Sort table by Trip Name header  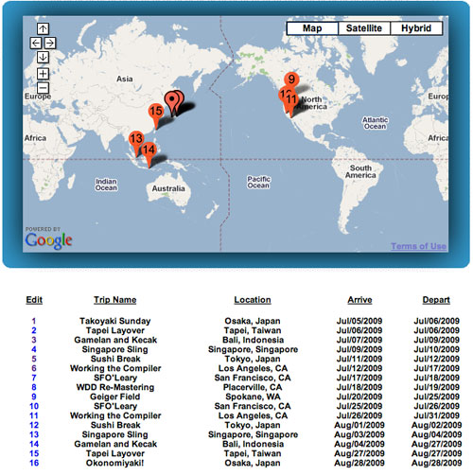(115, 300)
